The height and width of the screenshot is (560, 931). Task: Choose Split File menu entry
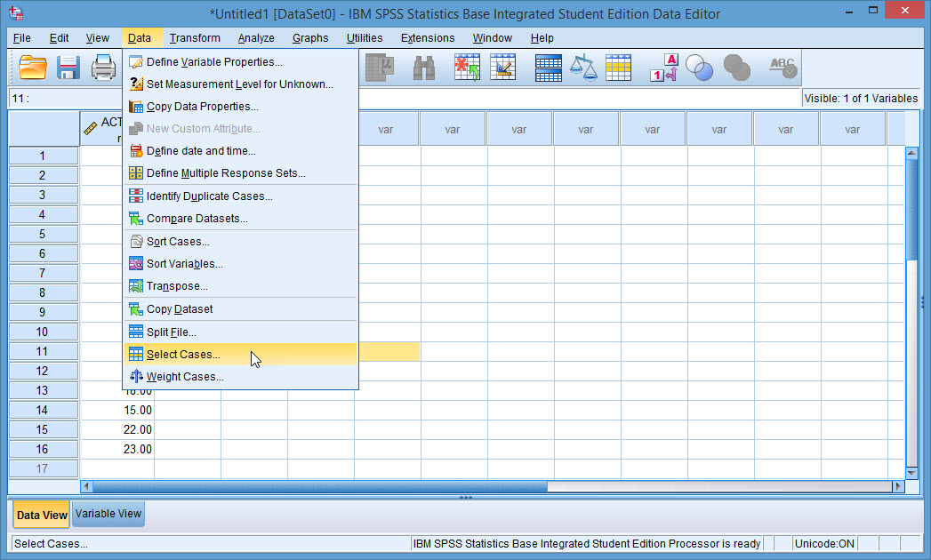click(x=240, y=332)
